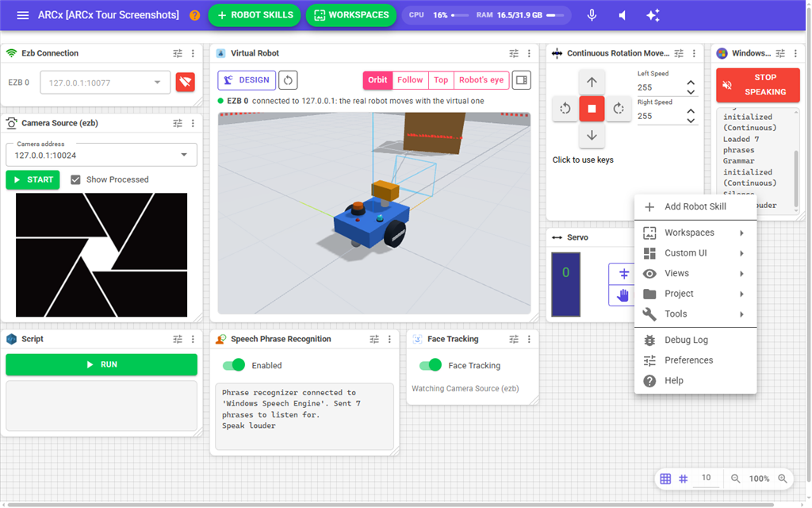Zoom out the workspace
Screen dimensions: 812x508
click(735, 479)
